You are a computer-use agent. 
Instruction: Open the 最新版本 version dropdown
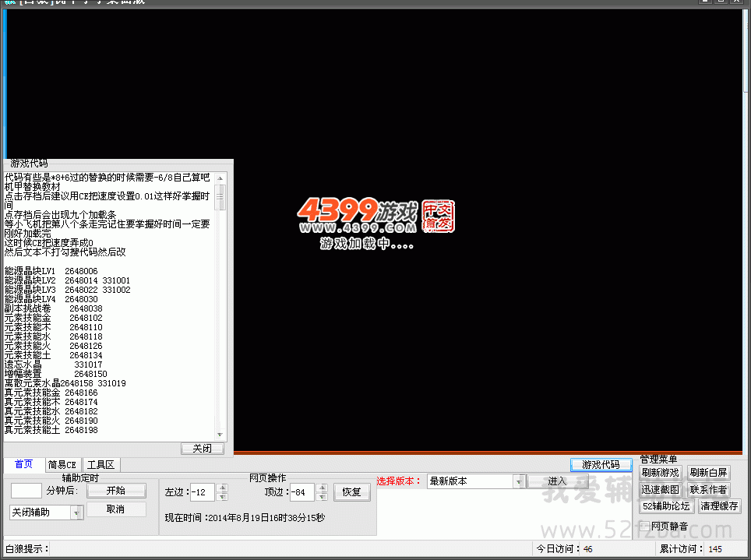point(519,481)
